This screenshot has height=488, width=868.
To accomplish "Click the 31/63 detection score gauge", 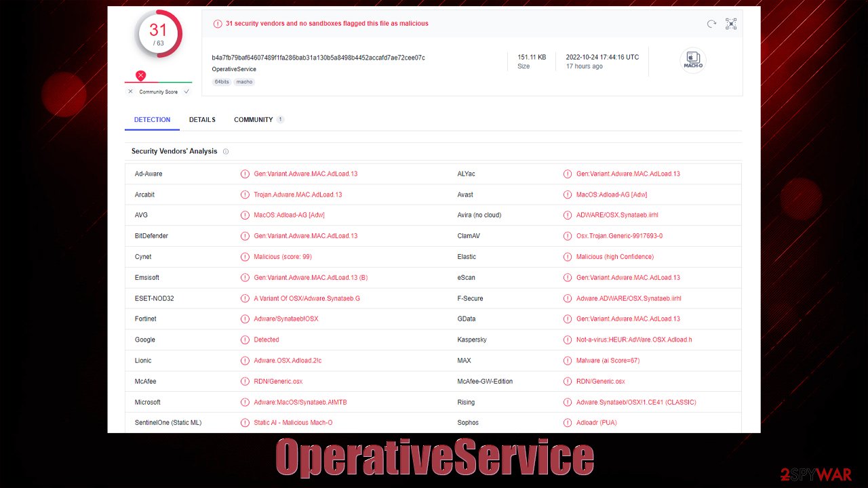I will pyautogui.click(x=159, y=33).
